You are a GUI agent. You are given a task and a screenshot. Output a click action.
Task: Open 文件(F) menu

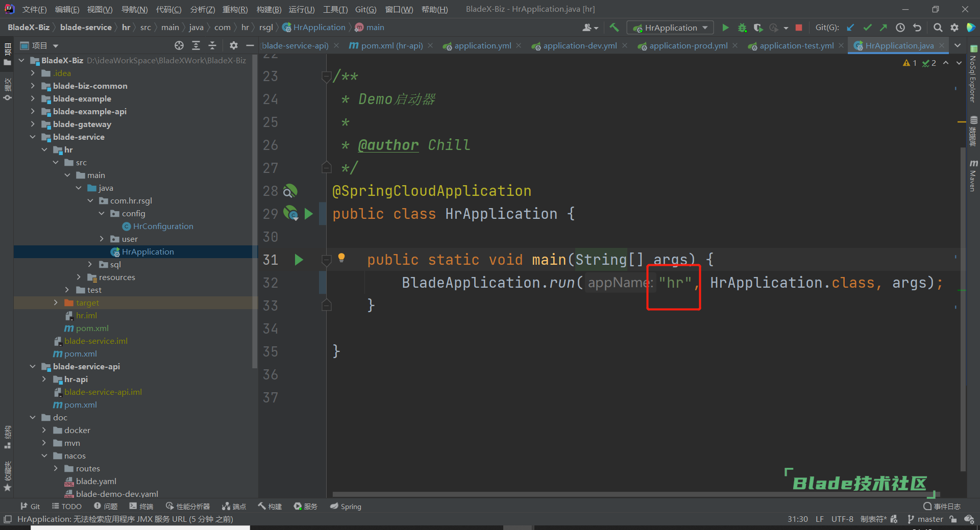coord(34,9)
